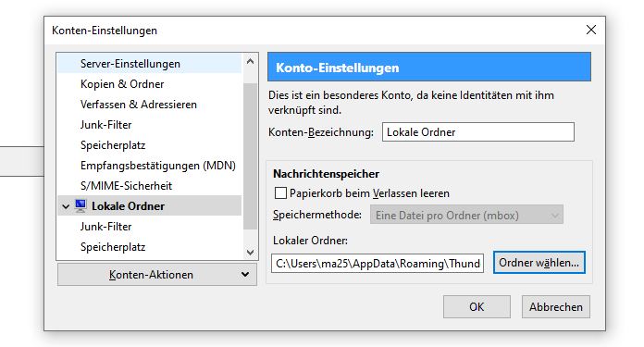
Task: Click the Ordner wählen... button
Action: 539,263
